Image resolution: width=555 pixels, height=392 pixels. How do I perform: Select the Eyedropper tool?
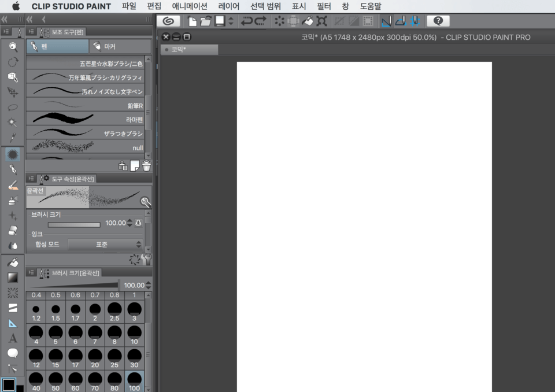coord(13,138)
